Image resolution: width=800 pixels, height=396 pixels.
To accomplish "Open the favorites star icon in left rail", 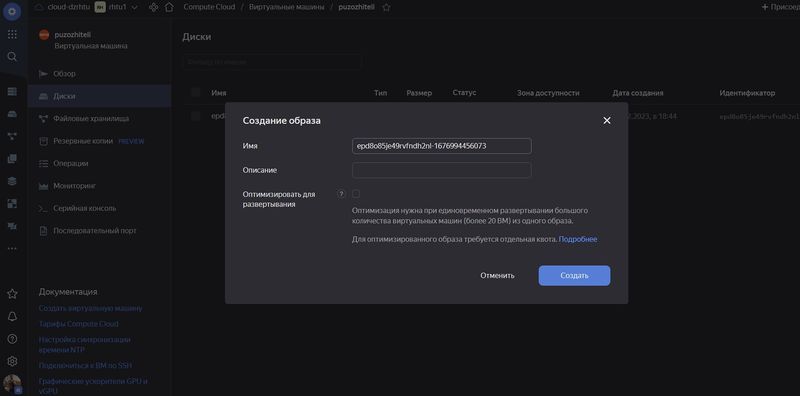I will click(x=12, y=294).
